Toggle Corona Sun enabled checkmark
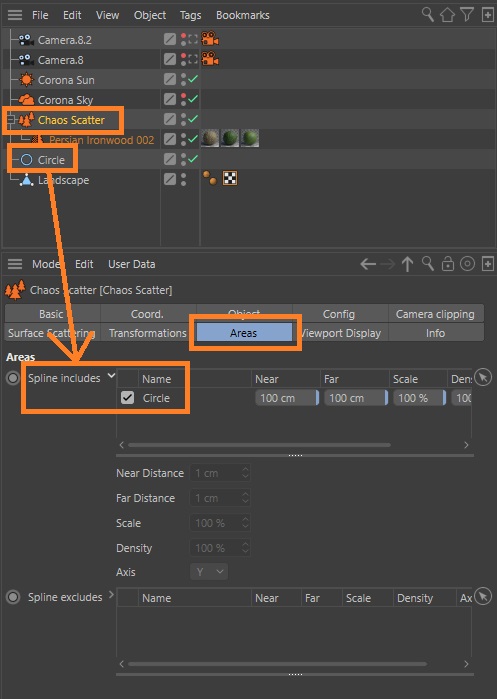Viewport: 497px width, 699px height. click(193, 78)
